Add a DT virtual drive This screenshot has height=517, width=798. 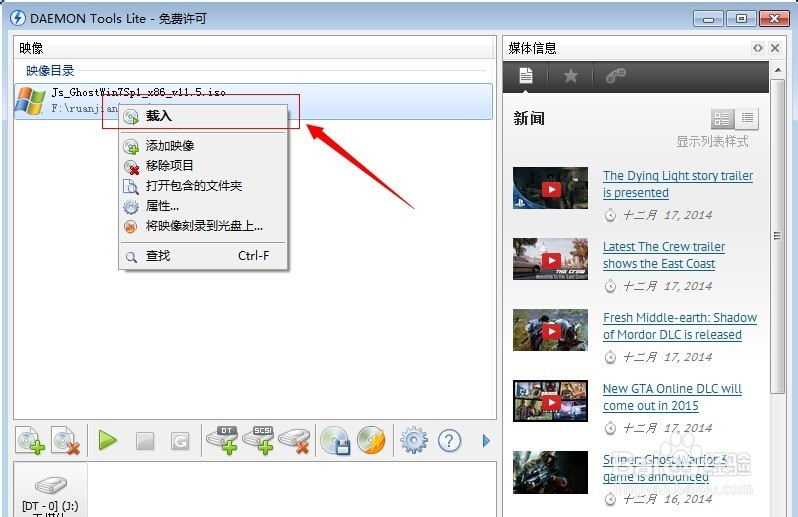(x=223, y=441)
